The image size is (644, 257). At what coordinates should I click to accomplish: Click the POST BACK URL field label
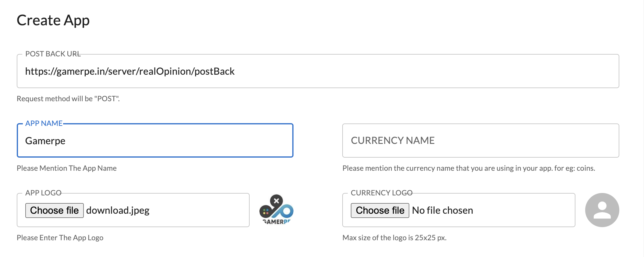[53, 54]
